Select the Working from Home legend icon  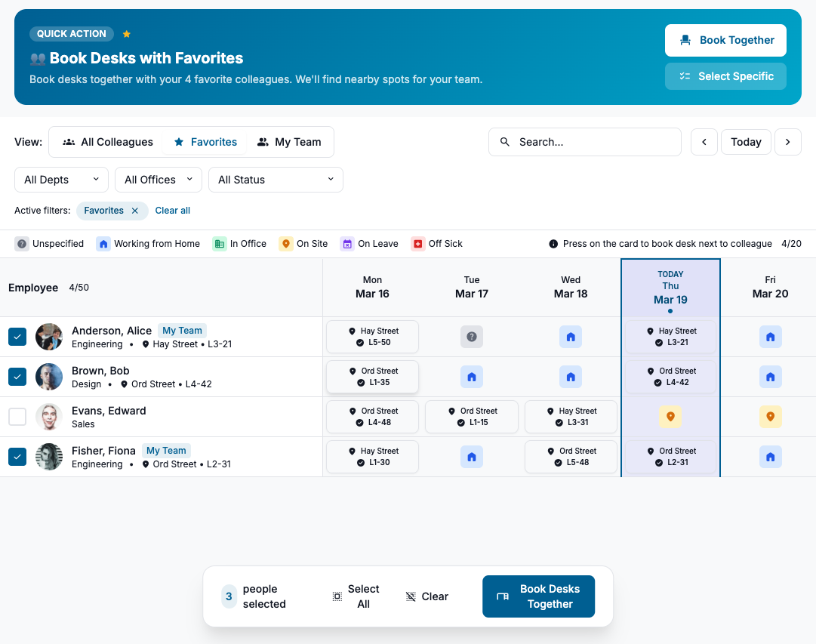[x=103, y=244]
